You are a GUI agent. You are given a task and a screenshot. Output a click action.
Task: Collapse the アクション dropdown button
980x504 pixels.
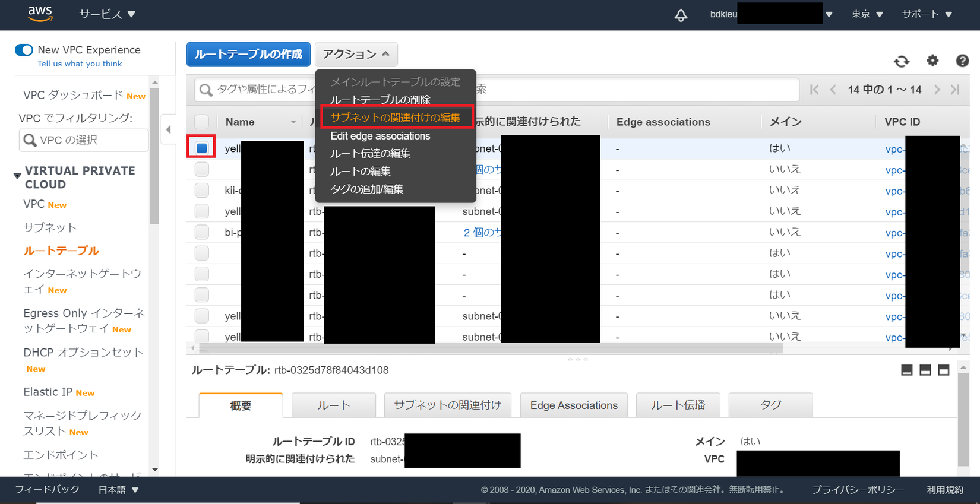click(356, 54)
